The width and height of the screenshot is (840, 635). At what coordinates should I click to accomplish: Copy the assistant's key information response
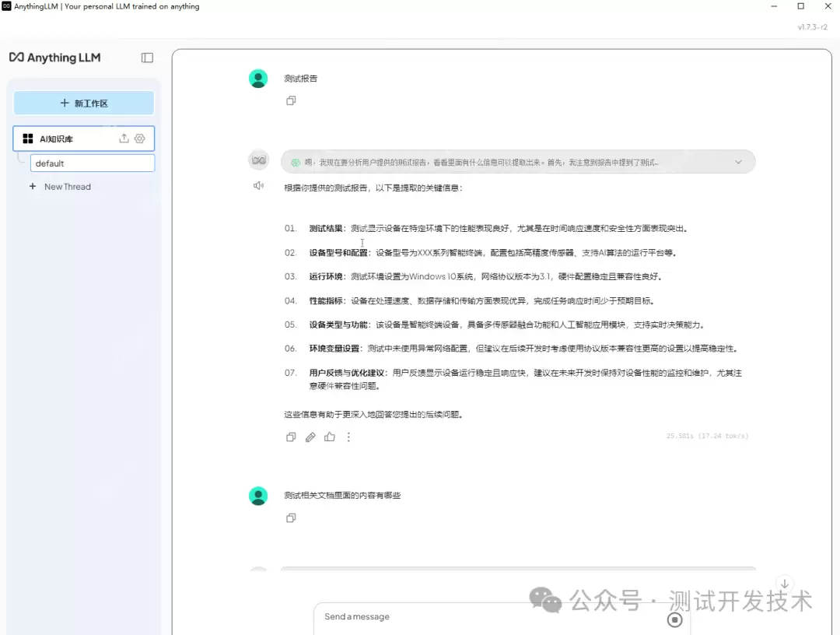[291, 437]
